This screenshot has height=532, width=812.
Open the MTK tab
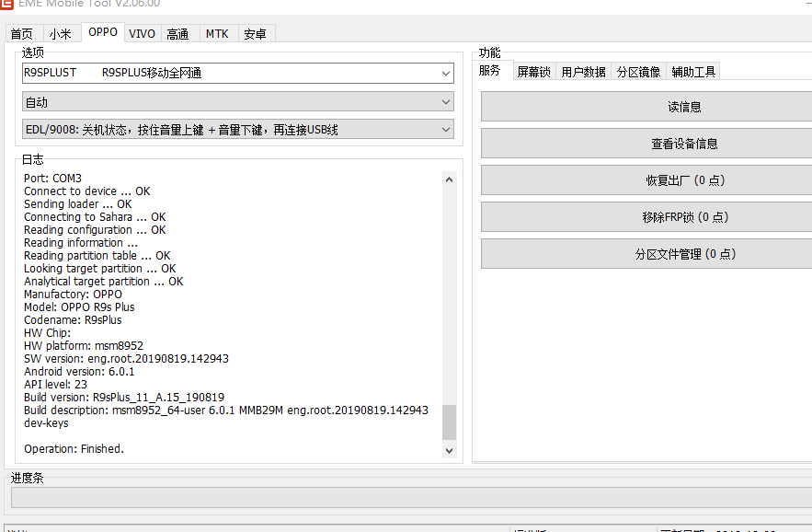pyautogui.click(x=217, y=34)
